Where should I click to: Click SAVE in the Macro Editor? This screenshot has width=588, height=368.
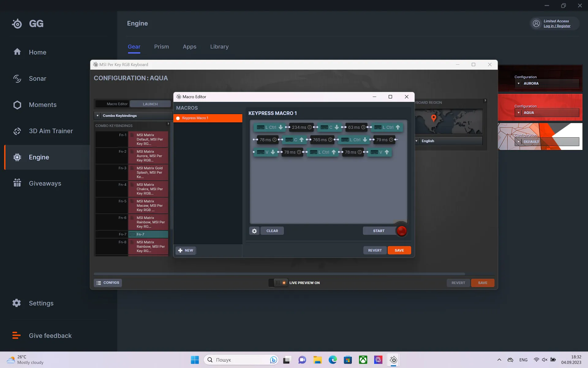399,251
